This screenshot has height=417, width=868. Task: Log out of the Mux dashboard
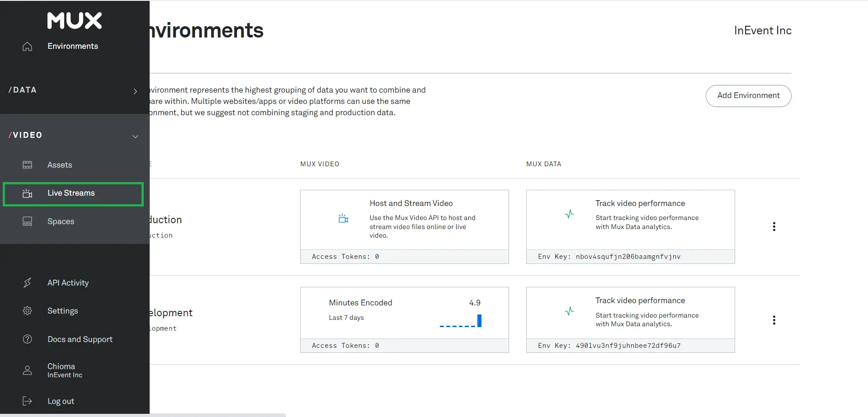[x=61, y=401]
